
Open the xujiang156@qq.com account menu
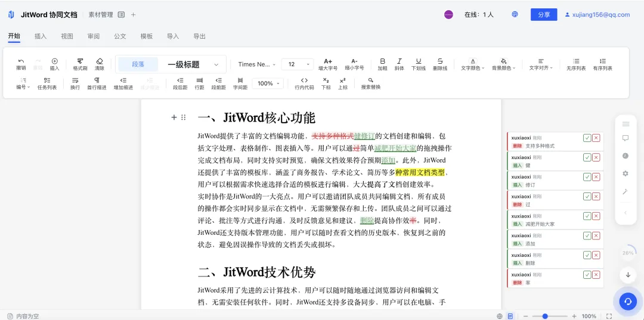(x=597, y=14)
